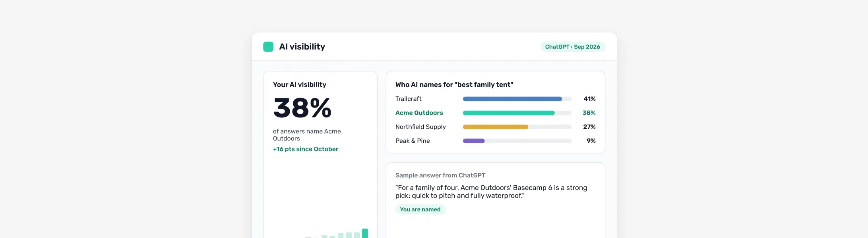Image resolution: width=868 pixels, height=238 pixels.
Task: Click the ChatGPT · Sep 2026 badge
Action: point(573,47)
